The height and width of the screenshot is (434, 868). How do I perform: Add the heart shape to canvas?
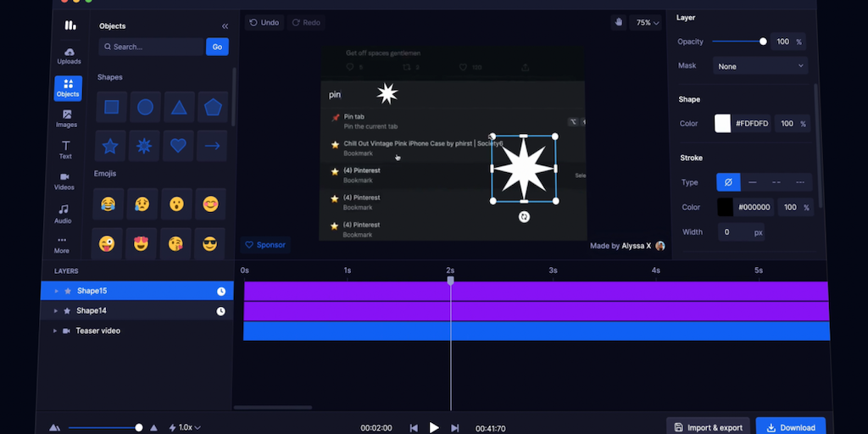(178, 146)
